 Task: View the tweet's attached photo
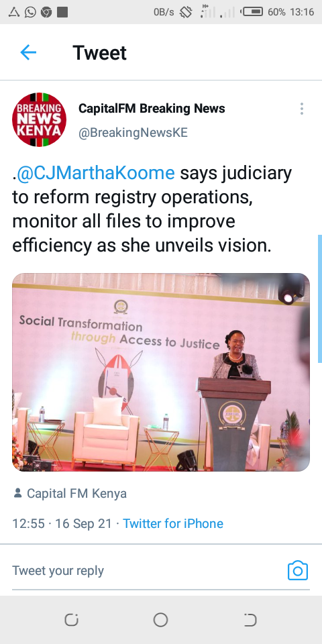click(x=161, y=372)
